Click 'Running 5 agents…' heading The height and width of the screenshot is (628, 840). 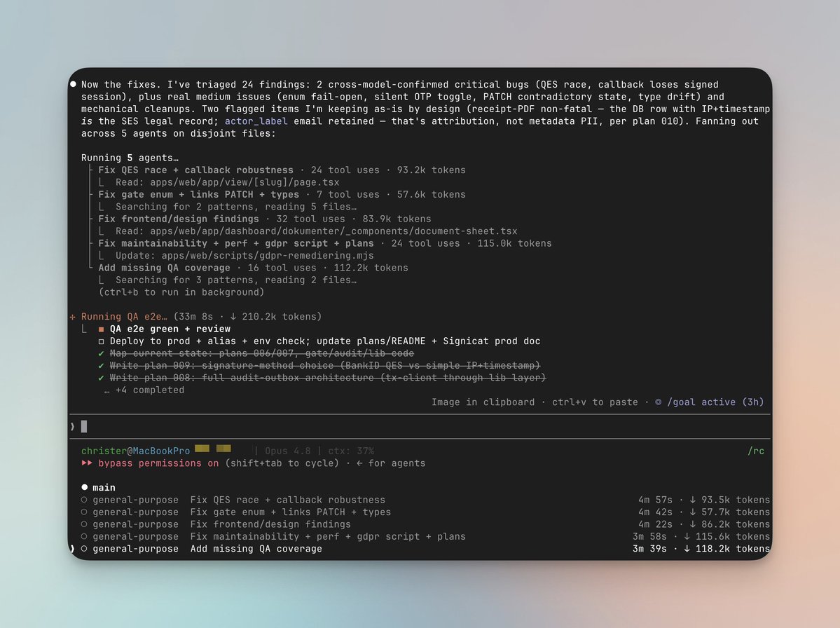(130, 158)
